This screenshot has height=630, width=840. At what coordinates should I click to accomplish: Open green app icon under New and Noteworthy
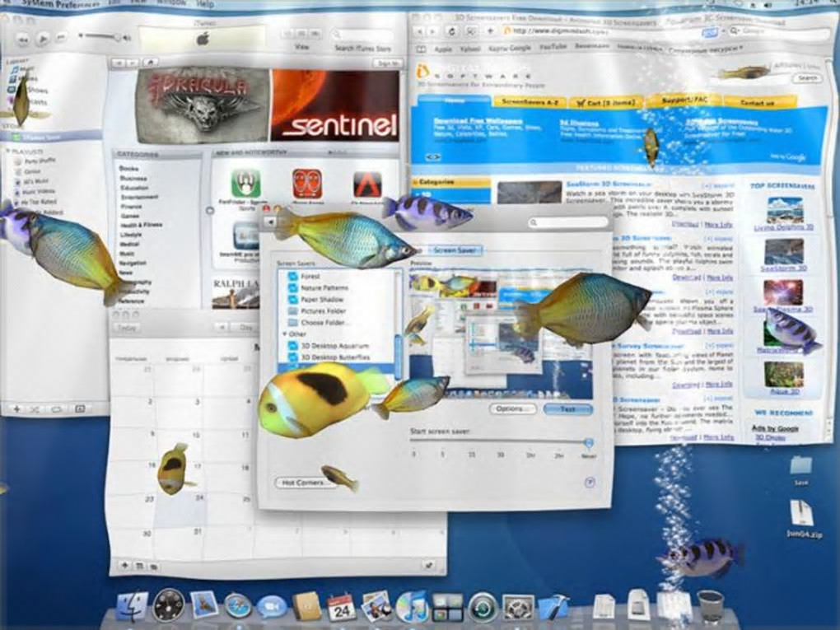point(246,183)
